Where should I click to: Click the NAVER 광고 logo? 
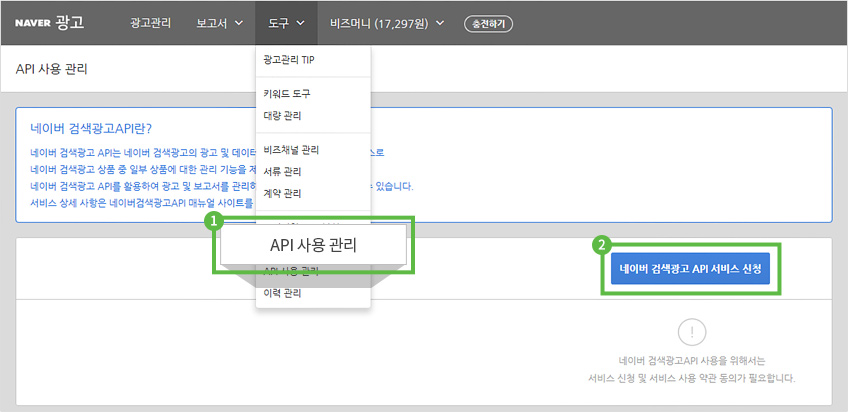(49, 23)
